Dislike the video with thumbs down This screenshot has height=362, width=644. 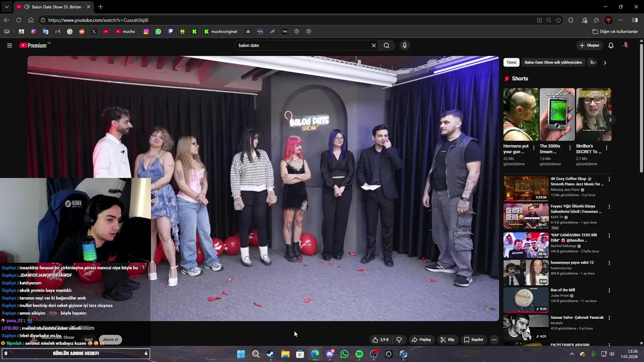(399, 339)
